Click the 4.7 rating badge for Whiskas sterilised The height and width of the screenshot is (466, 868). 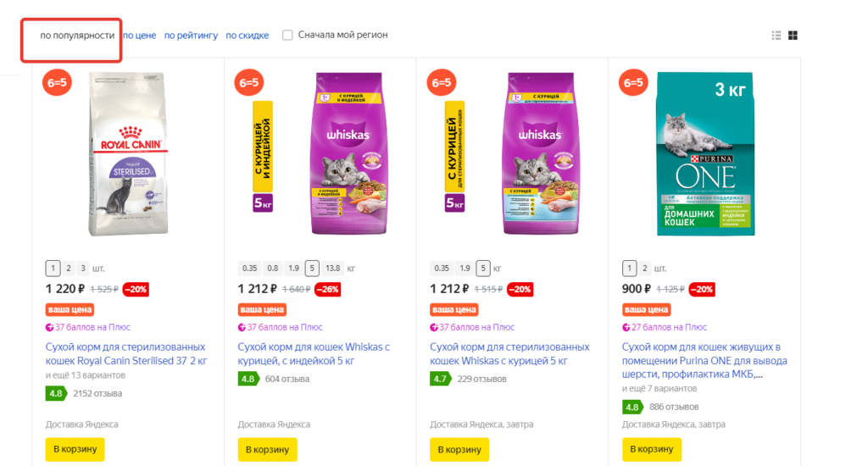[x=440, y=379]
